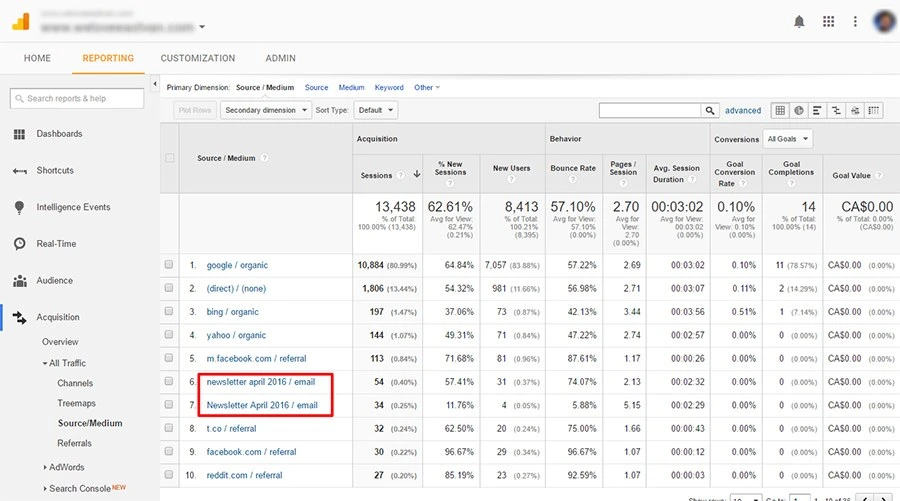Open Referrals under All Traffic
Viewport: 900px width, 501px height.
click(75, 444)
